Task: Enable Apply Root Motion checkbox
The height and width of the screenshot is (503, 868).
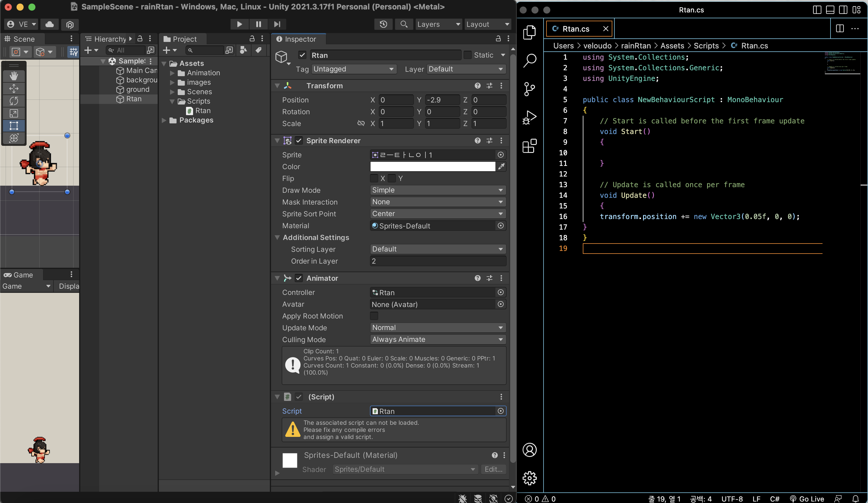Action: (x=374, y=316)
